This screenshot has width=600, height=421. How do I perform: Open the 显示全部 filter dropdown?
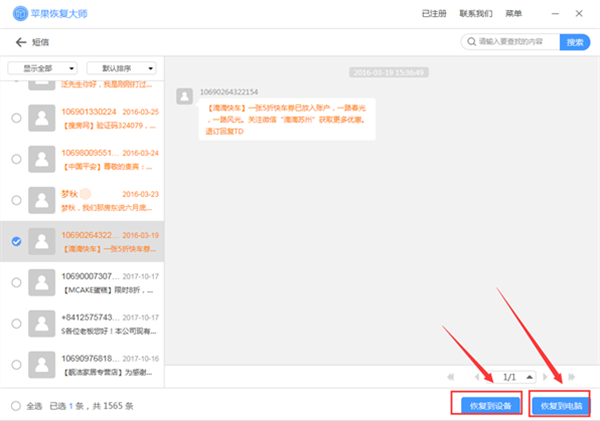42,69
